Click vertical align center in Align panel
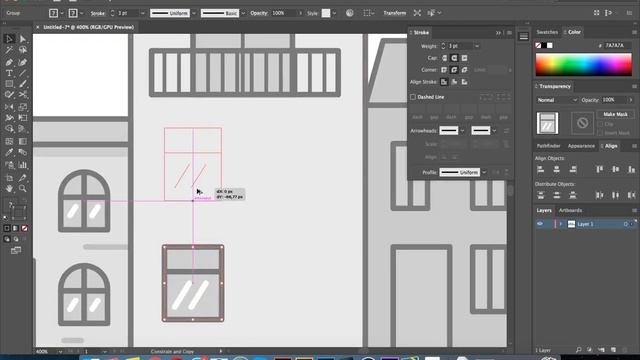The width and height of the screenshot is (640, 360). [616, 169]
